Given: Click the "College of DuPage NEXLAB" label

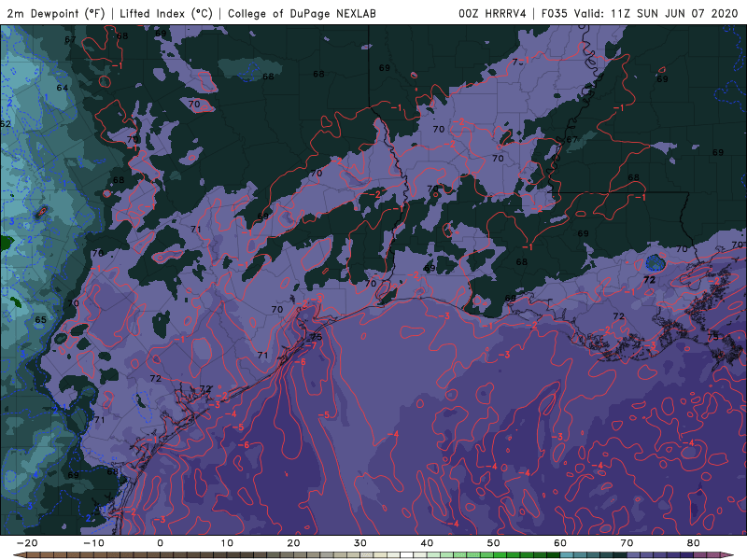Looking at the screenshot, I should point(302,13).
